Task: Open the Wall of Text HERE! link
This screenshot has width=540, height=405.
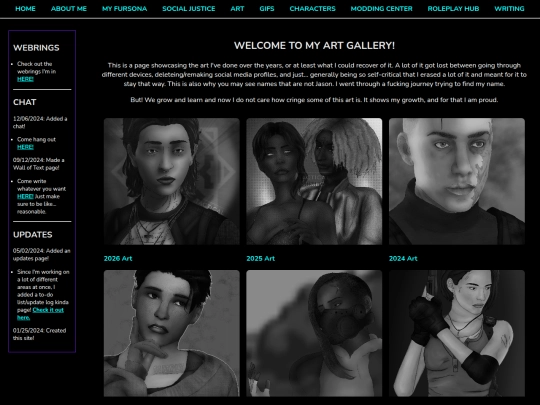Action: 25,196
